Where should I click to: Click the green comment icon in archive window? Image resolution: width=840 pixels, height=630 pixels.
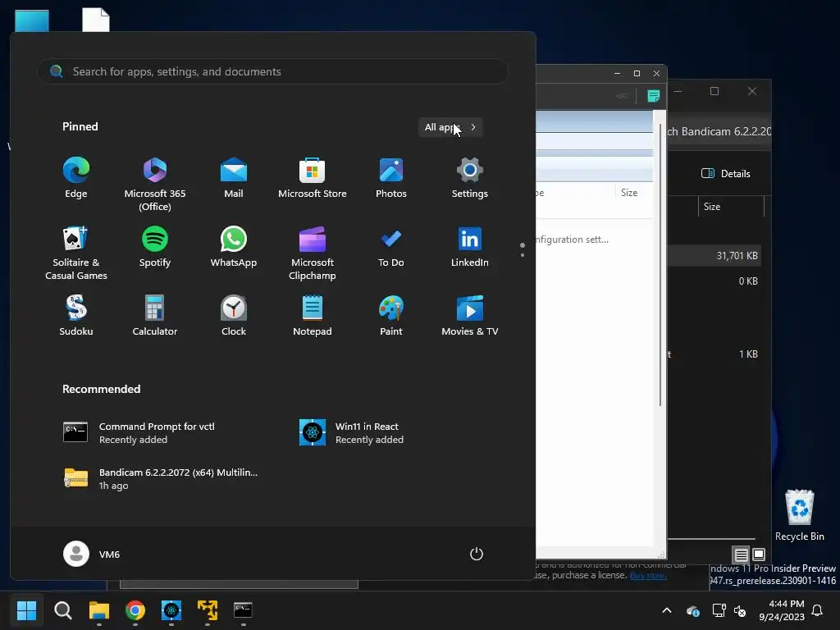click(x=654, y=96)
